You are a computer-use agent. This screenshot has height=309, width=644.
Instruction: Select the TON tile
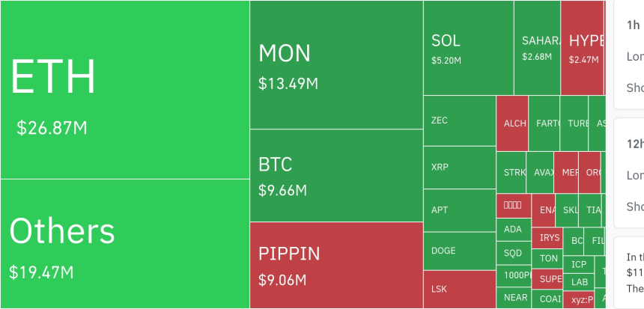549,258
